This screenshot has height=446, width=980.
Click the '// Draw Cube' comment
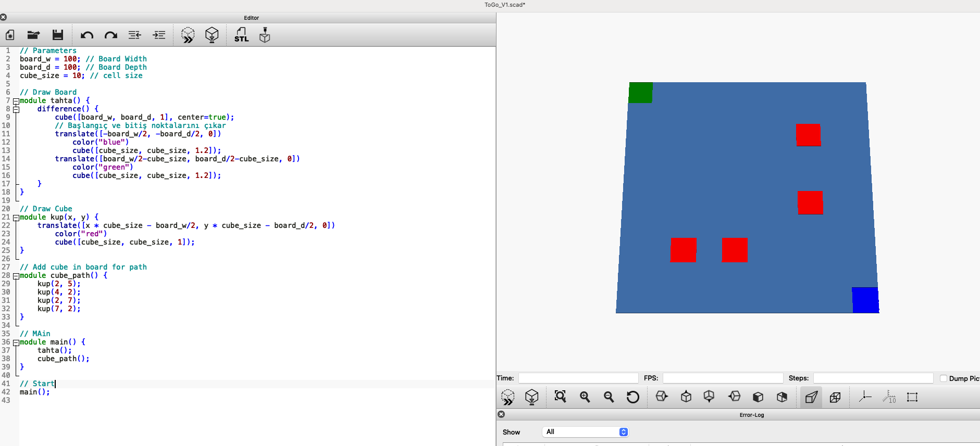[x=46, y=209]
